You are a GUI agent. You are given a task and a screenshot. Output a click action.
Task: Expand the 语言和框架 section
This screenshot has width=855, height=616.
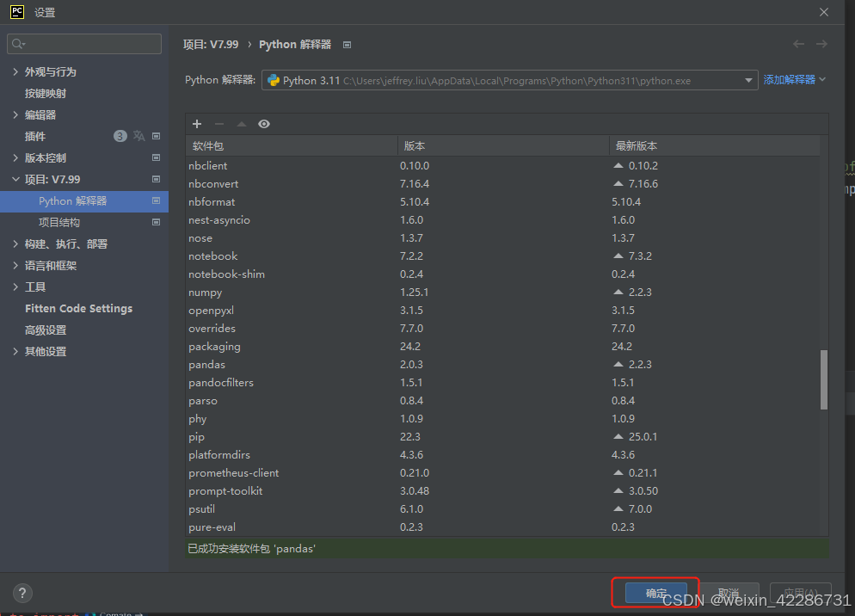coord(15,265)
